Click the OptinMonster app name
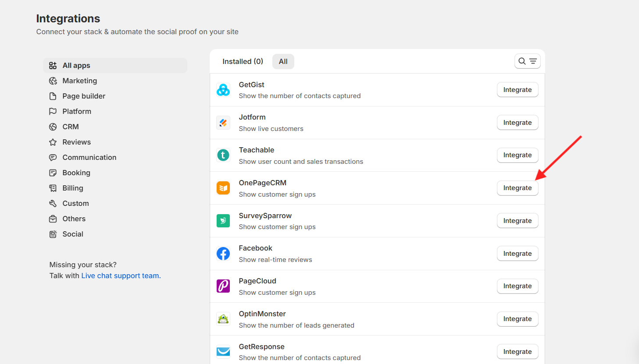Screen dimensions: 639x364 pyautogui.click(x=262, y=314)
